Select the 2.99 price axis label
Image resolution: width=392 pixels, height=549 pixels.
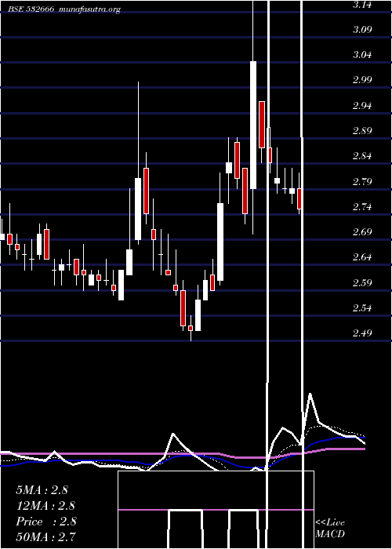(362, 80)
